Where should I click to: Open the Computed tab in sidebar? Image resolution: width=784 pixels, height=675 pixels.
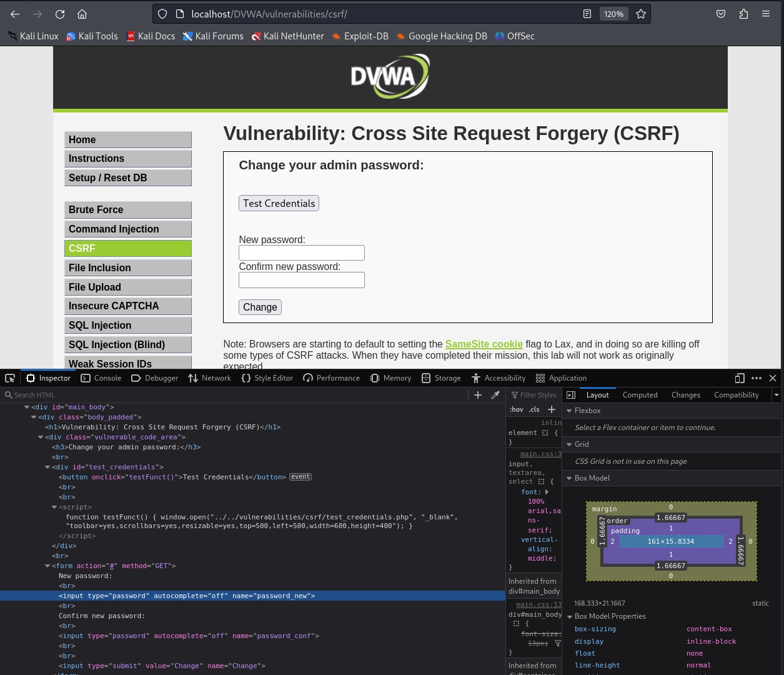640,395
